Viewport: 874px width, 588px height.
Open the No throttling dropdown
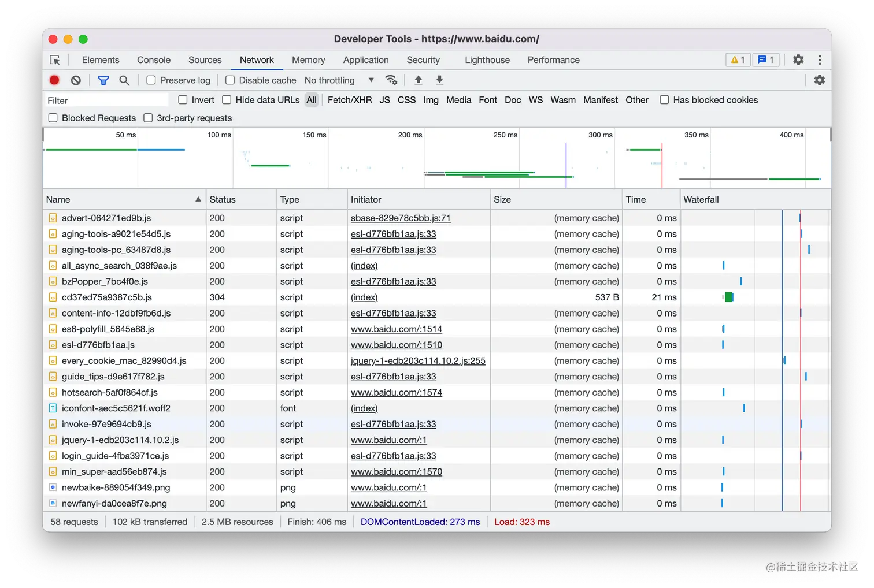339,80
